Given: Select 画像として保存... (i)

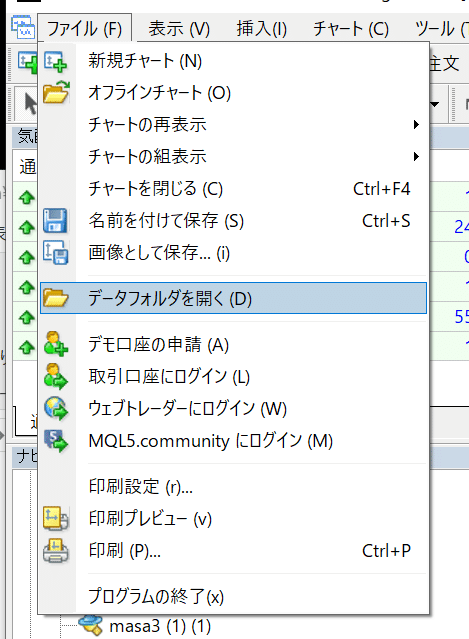Looking at the screenshot, I should tap(233, 253).
